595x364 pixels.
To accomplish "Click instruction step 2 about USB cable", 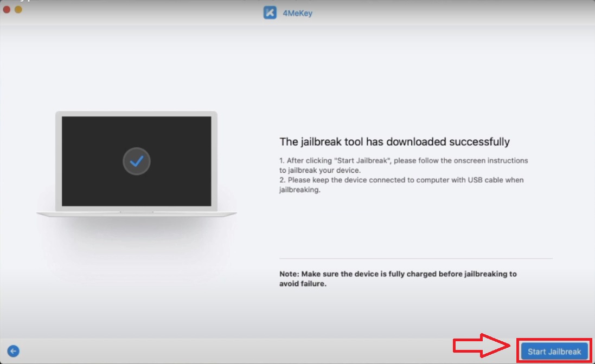I will coord(401,184).
